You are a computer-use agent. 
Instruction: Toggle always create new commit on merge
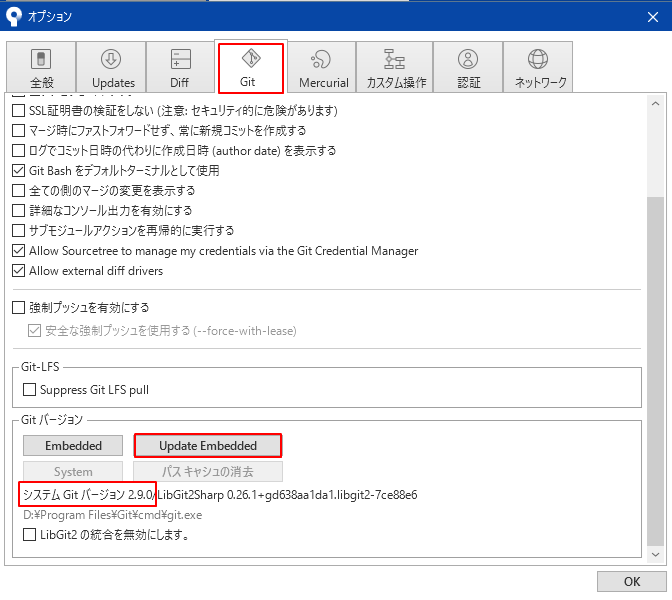tap(18, 130)
